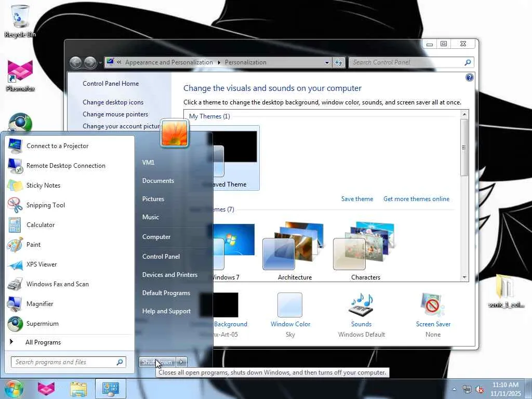532x399 pixels.
Task: Expand All Programs list
Action: pyautogui.click(x=70, y=342)
